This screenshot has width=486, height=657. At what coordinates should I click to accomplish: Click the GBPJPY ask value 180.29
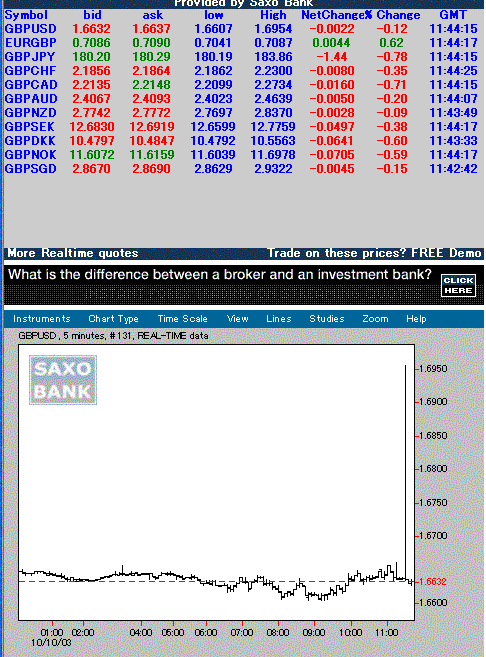[151, 57]
